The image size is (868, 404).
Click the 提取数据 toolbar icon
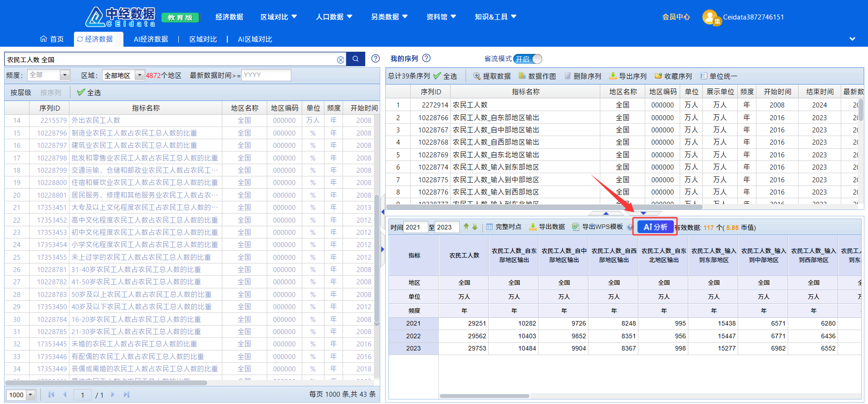477,76
